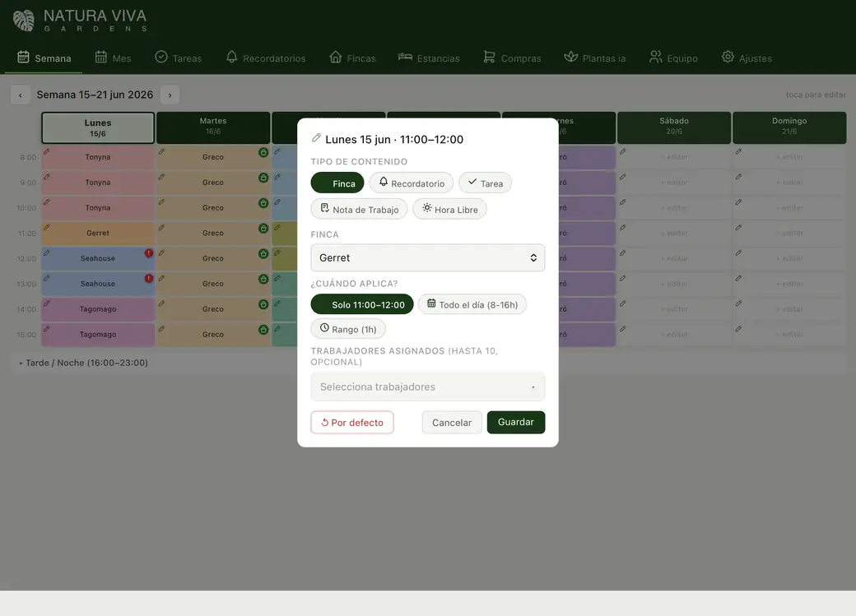Click the Tagomago cell at 15:00 Lunes
Viewport: 856px width, 616px height.
coord(98,335)
